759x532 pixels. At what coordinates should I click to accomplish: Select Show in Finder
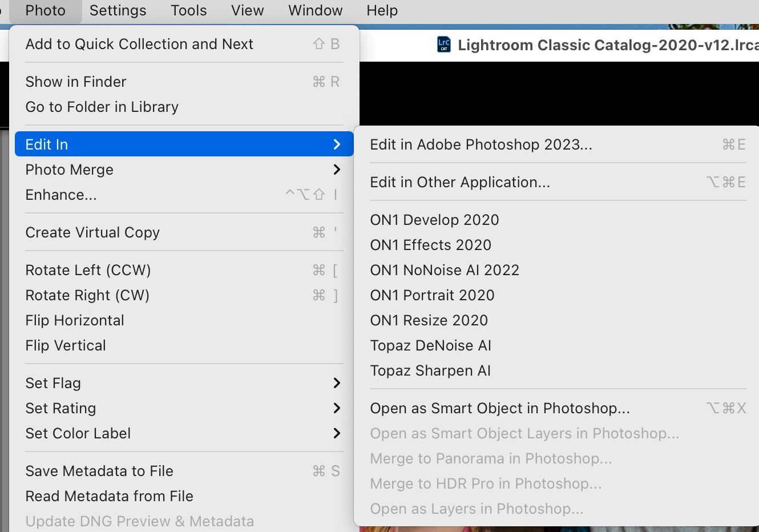coord(184,82)
